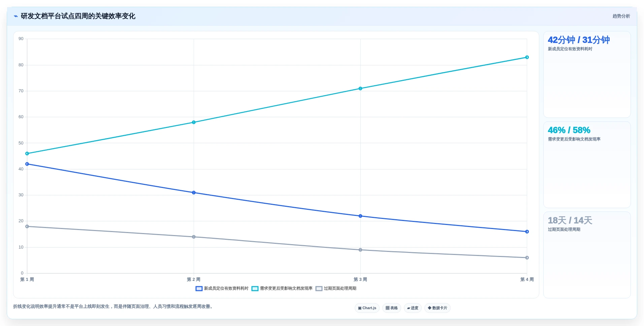Screen dimensions: 644x326
Task: Click the y-axis value 10
Action: [21, 247]
